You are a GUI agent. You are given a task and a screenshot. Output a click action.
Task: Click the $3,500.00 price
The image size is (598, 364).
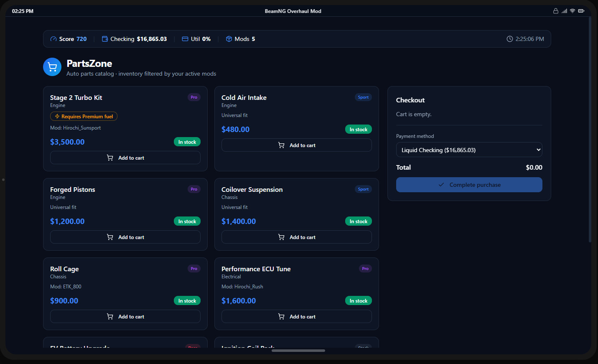(67, 142)
